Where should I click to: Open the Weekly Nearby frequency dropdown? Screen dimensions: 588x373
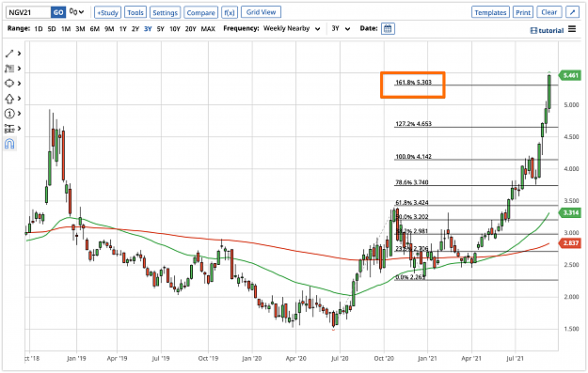[292, 28]
